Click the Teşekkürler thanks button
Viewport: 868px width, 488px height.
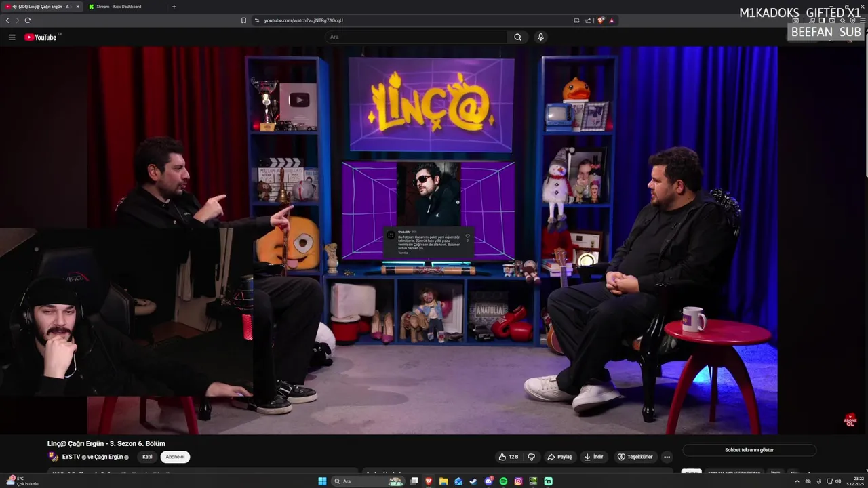pyautogui.click(x=635, y=457)
